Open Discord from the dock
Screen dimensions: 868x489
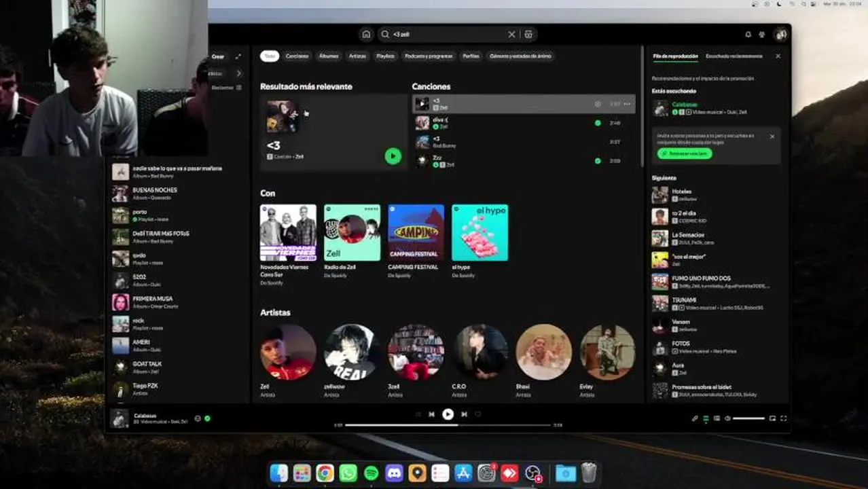coord(395,473)
